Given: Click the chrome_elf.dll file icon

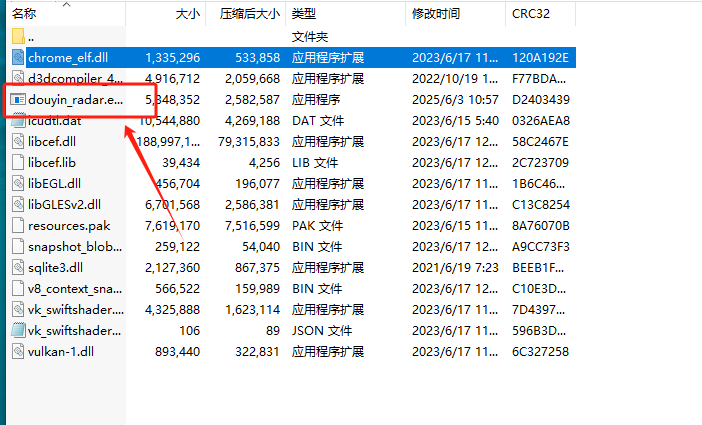Looking at the screenshot, I should (x=18, y=58).
